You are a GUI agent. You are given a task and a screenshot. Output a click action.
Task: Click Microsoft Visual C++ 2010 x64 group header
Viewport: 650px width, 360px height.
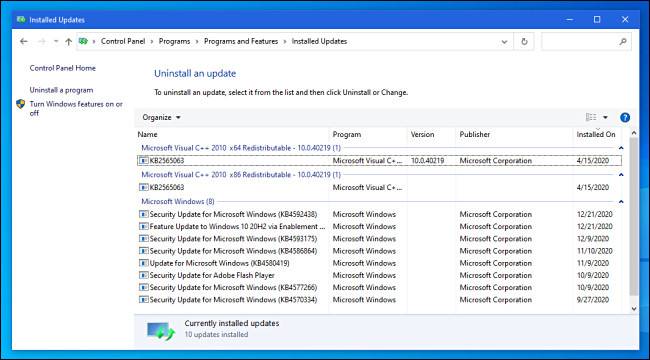tap(241, 148)
